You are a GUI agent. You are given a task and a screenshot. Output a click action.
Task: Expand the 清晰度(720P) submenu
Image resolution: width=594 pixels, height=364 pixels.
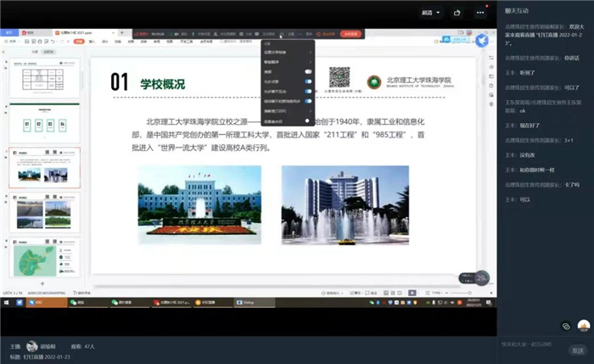pyautogui.click(x=311, y=111)
